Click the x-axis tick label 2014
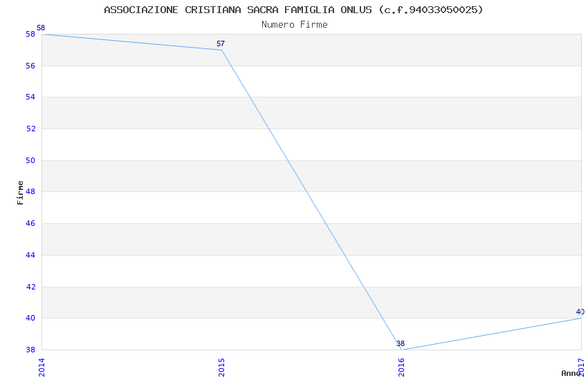 [42, 368]
